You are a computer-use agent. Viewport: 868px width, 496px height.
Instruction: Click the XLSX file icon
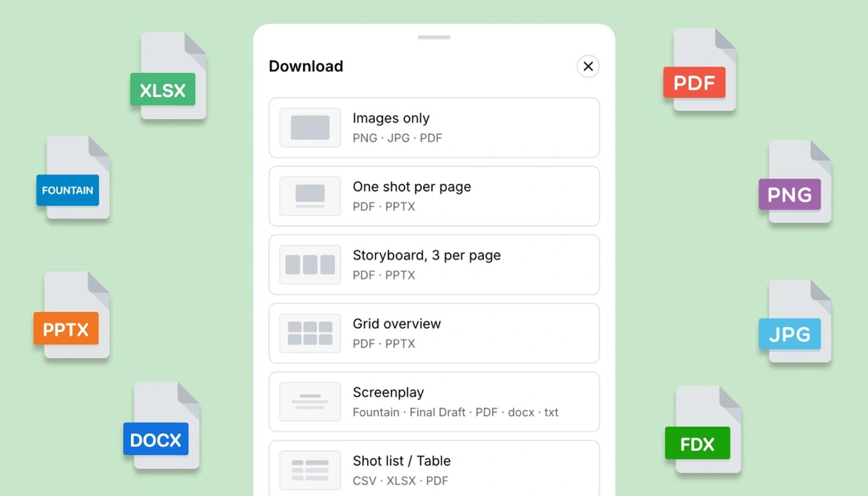(x=169, y=76)
